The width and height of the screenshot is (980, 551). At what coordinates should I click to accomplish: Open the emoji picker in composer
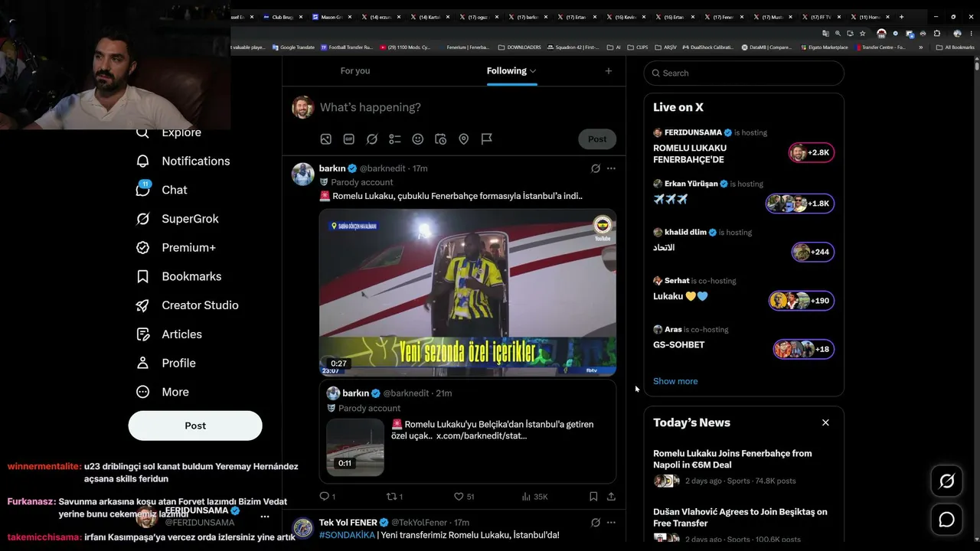418,139
